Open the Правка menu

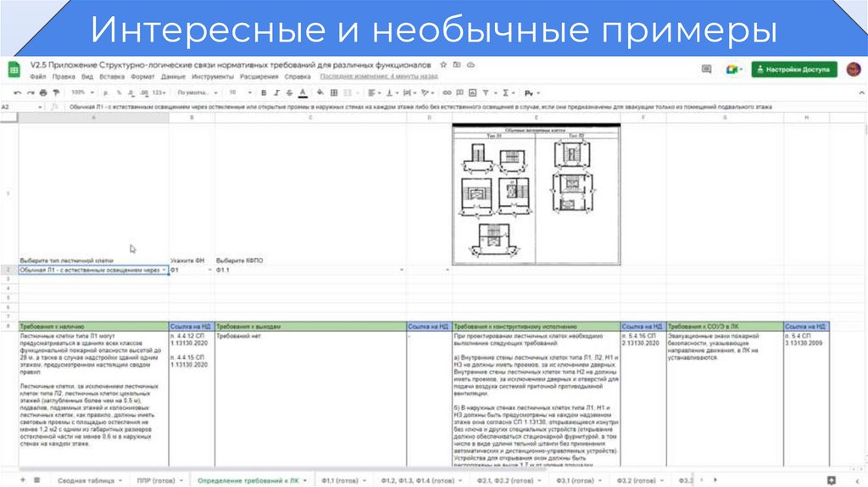(x=64, y=77)
